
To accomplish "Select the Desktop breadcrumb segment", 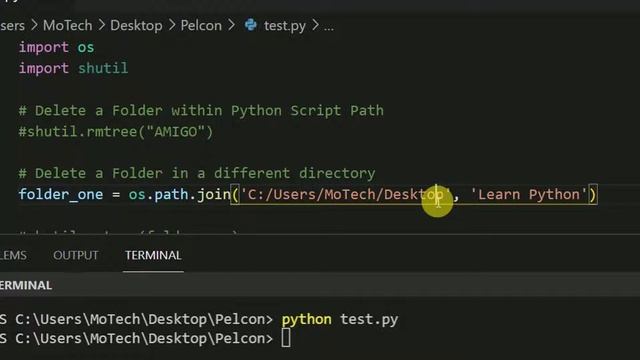I will 136,26.
